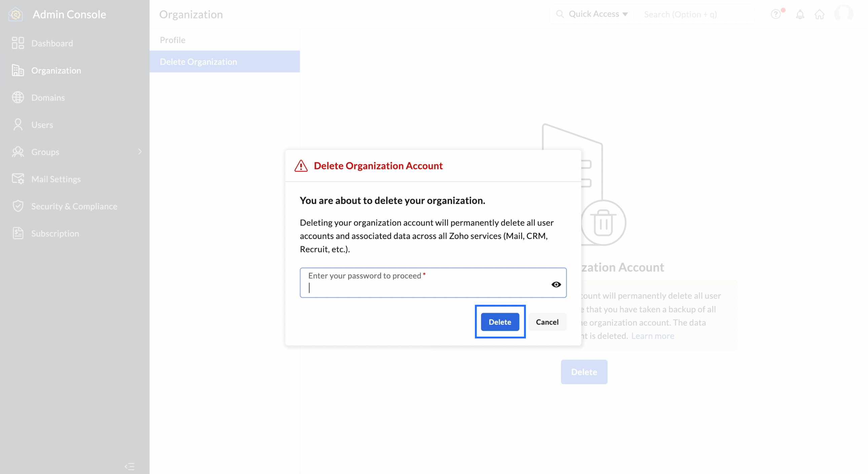
Task: Click the Dashboard grid icon
Action: (17, 43)
